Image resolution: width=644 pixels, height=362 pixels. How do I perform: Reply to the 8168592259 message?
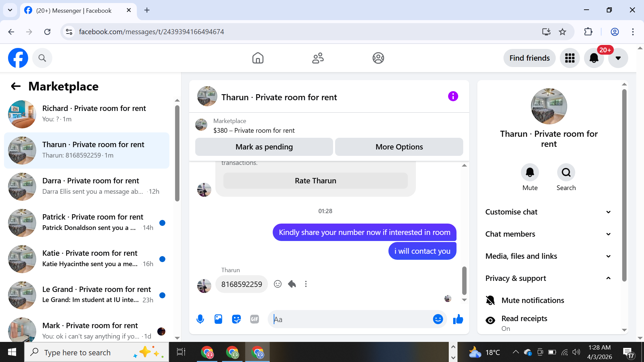click(x=292, y=284)
